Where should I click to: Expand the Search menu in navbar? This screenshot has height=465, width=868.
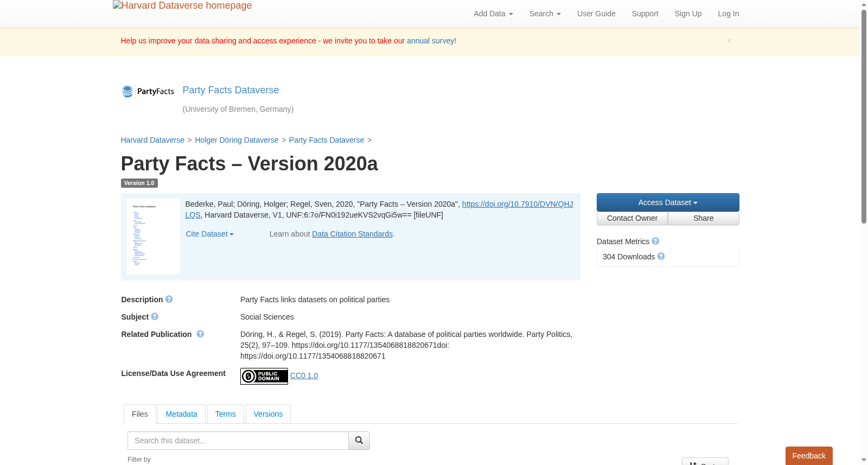click(x=545, y=14)
